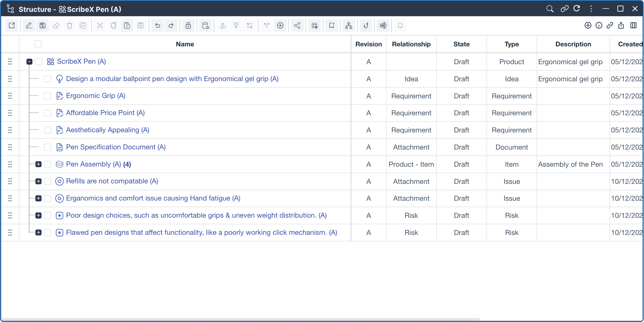Check the Refills are not compatable checkbox
This screenshot has height=322, width=644.
click(47, 181)
